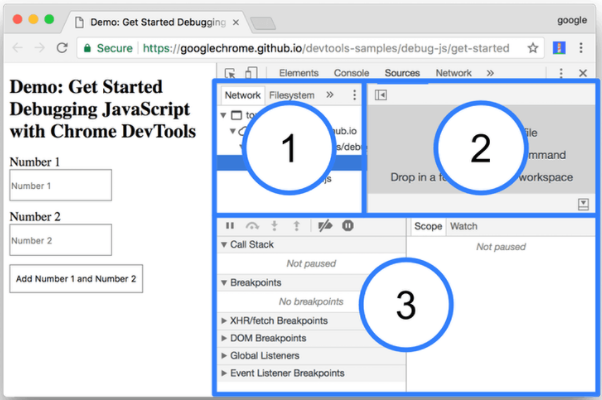Show more navigator tabs chevron
The image size is (602, 400).
330,95
